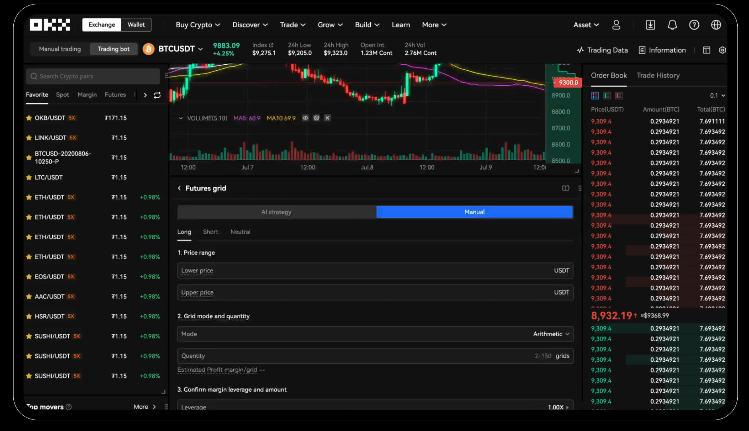Click the OKX logo
The image size is (749, 431).
click(x=50, y=25)
